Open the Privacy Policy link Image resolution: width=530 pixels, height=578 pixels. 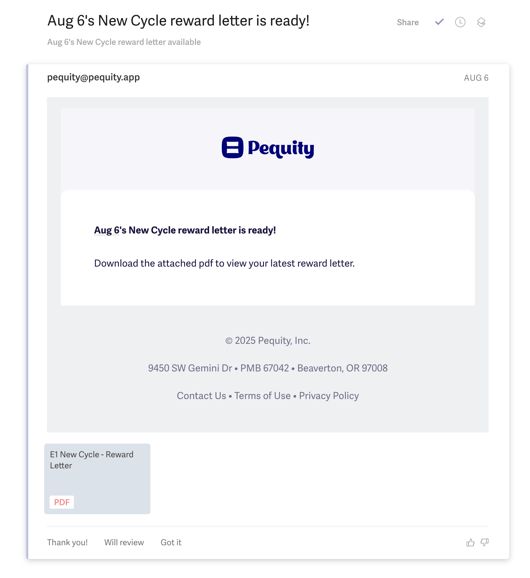click(329, 396)
